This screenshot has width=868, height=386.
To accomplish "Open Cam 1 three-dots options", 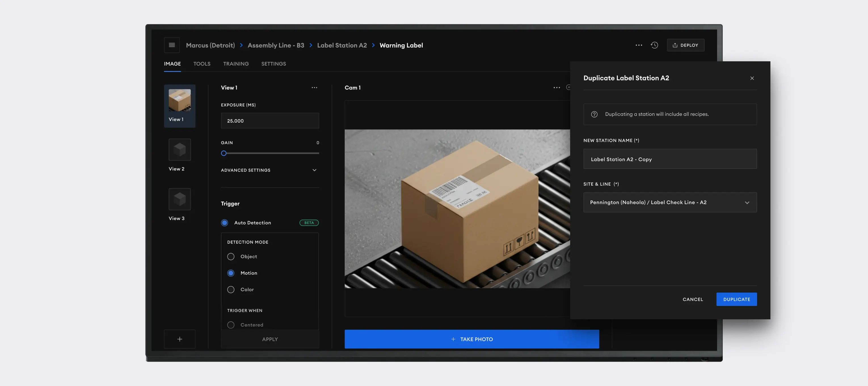I will point(556,88).
